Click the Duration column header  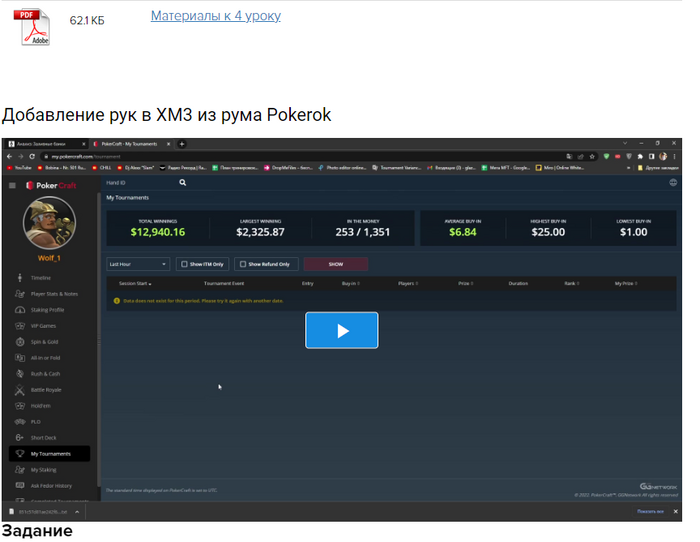[x=518, y=284]
